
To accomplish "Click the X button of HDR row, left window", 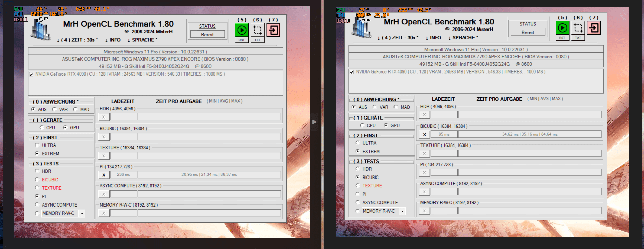I will [x=104, y=117].
